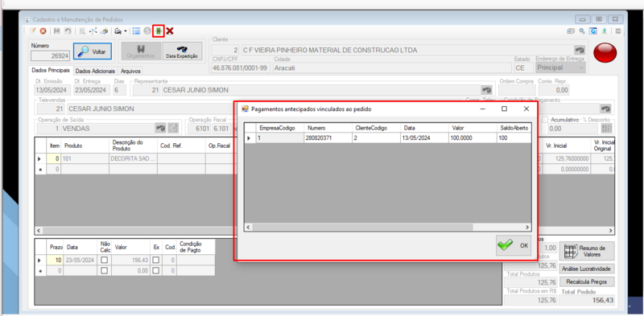The width and height of the screenshot is (644, 316).
Task: Click the Data Expedição button
Action: [x=182, y=51]
